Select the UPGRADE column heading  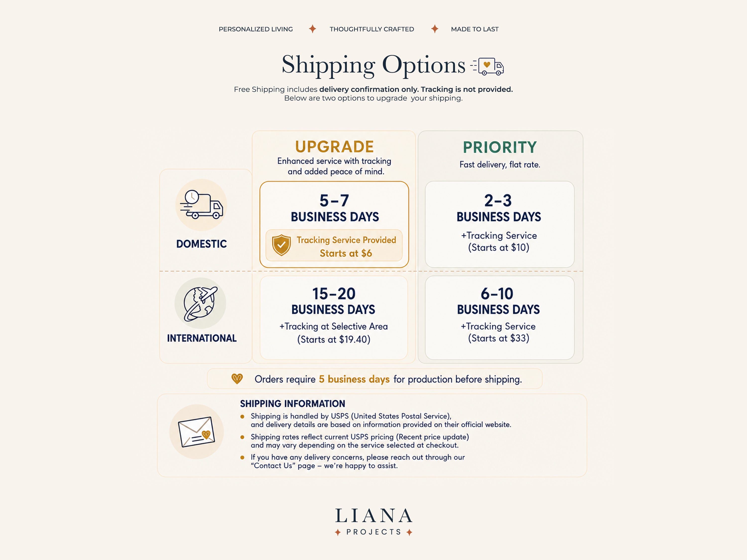(x=334, y=147)
